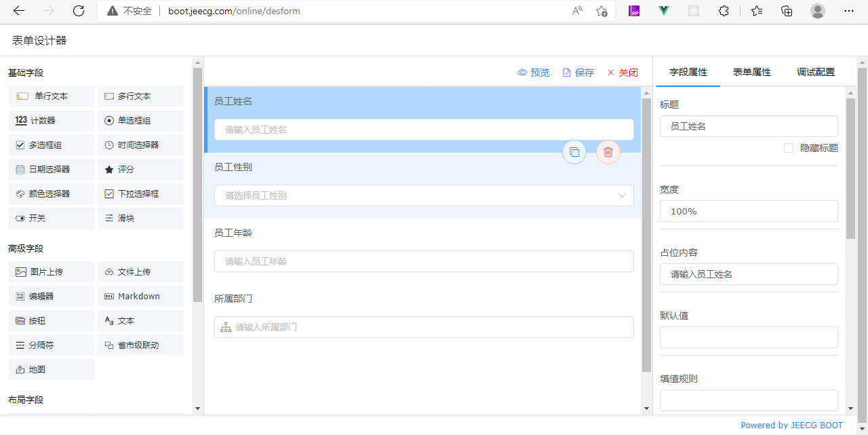The width and height of the screenshot is (868, 435).
Task: Pick the 下拉选择框 dropdown select component
Action: click(140, 194)
